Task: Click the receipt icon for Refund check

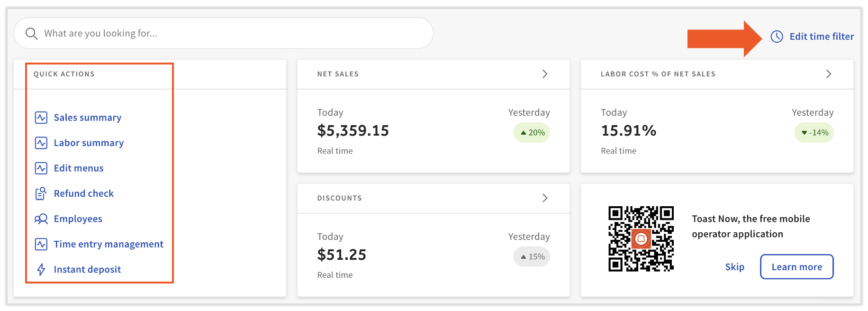Action: pyautogui.click(x=41, y=193)
